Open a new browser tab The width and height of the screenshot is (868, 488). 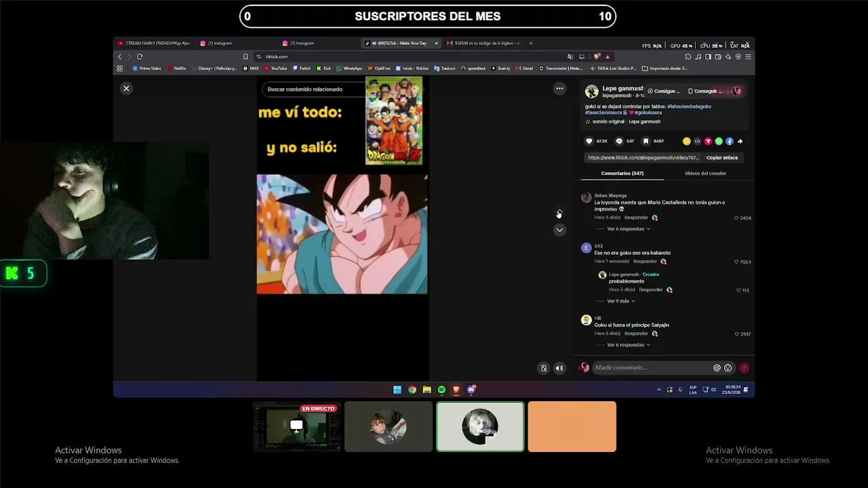pyautogui.click(x=530, y=43)
